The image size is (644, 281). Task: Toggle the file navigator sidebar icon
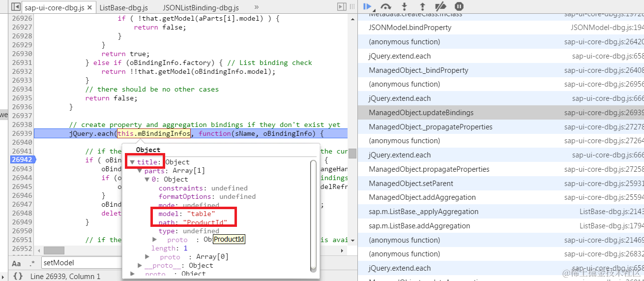tap(16, 7)
